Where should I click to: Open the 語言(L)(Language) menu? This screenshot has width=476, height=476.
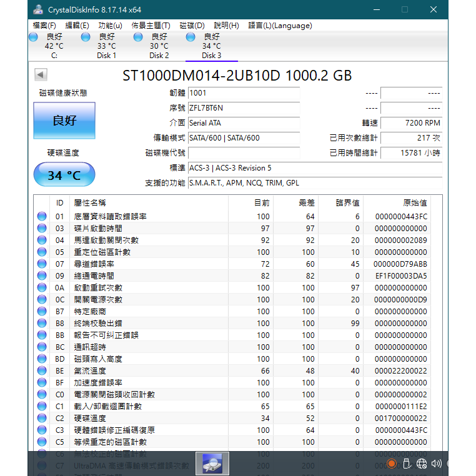pos(280,26)
